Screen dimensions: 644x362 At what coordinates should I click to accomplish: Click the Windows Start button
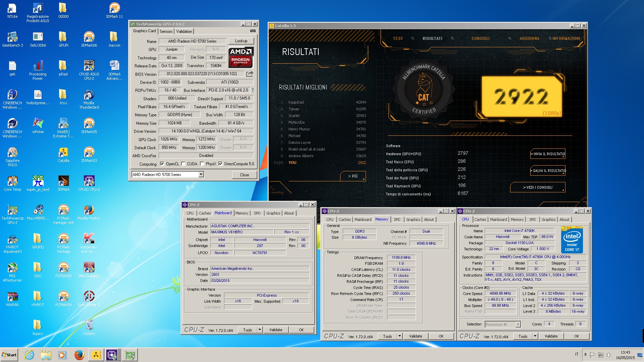(x=9, y=355)
